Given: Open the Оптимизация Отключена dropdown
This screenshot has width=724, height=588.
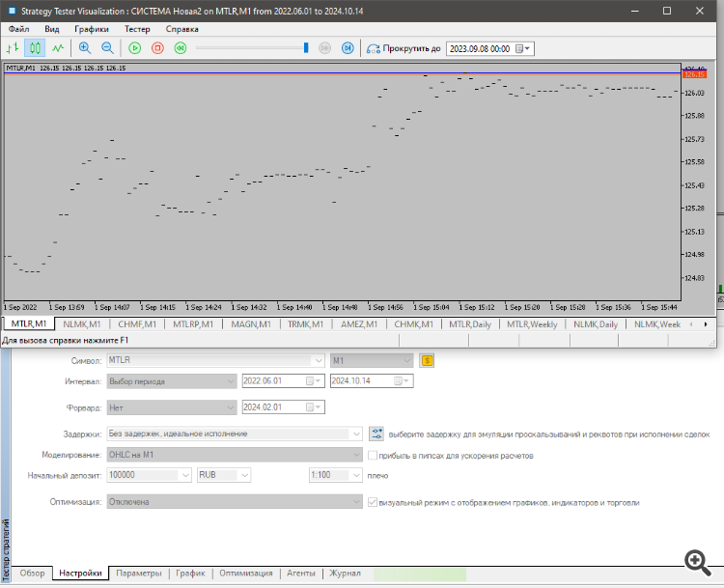Looking at the screenshot, I should [235, 502].
